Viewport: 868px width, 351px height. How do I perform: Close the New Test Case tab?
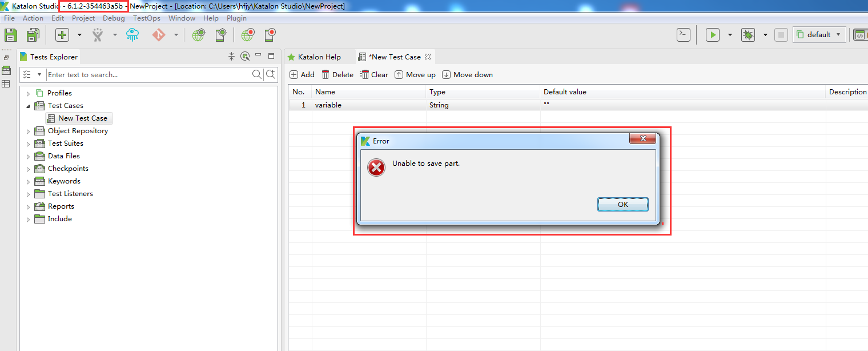428,57
